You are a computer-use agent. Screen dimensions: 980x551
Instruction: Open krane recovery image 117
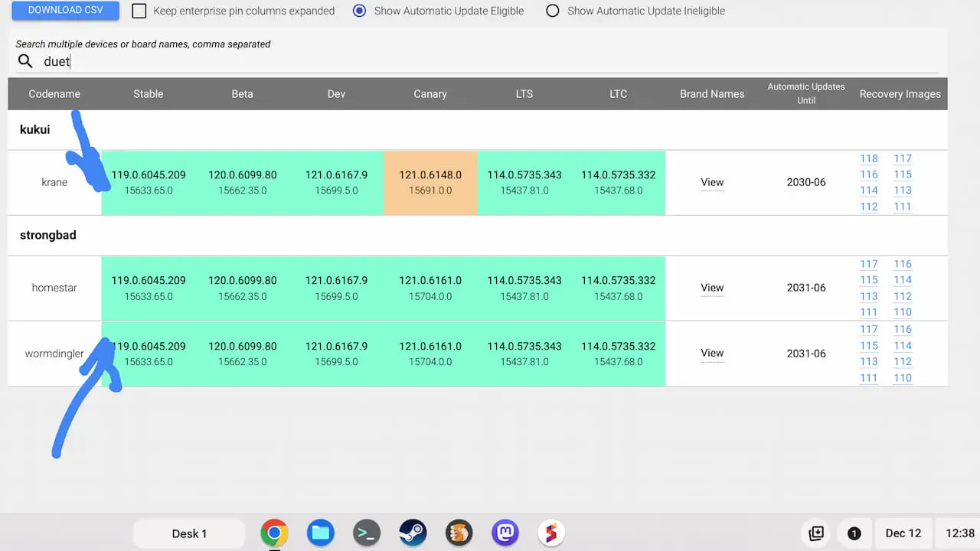pyautogui.click(x=903, y=158)
